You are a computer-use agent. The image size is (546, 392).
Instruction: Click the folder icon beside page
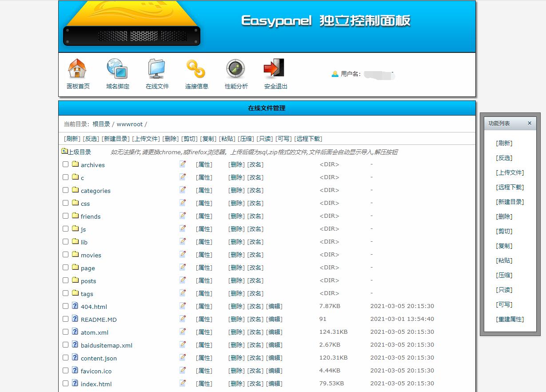click(x=75, y=267)
